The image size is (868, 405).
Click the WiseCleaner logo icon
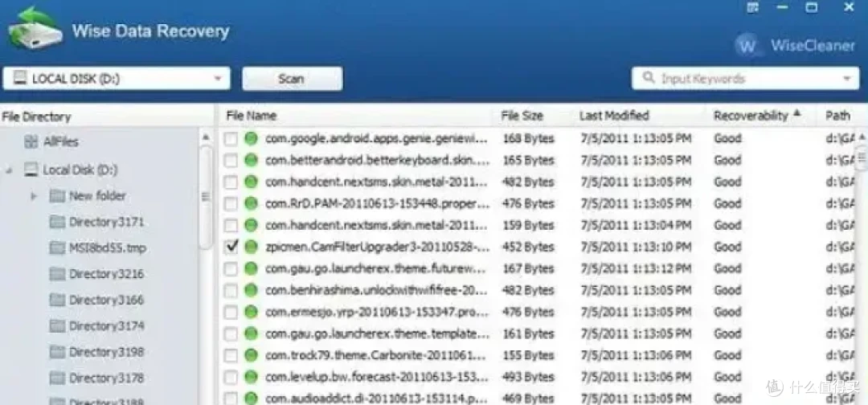[x=748, y=46]
